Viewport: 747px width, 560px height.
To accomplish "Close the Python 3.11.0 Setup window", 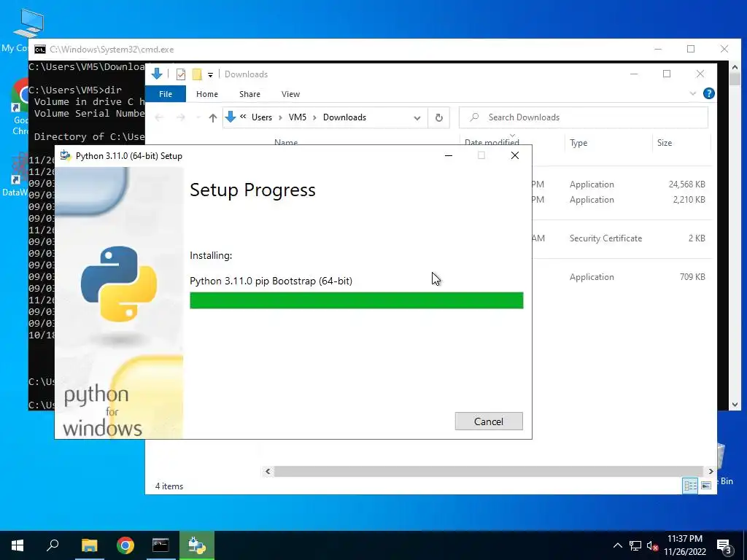I will coord(514,155).
